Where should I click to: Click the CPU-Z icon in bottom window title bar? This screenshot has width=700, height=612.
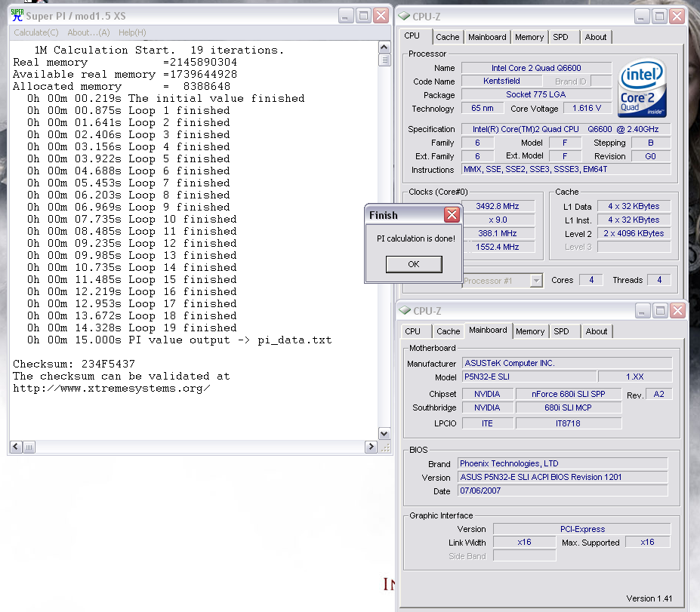tap(405, 310)
